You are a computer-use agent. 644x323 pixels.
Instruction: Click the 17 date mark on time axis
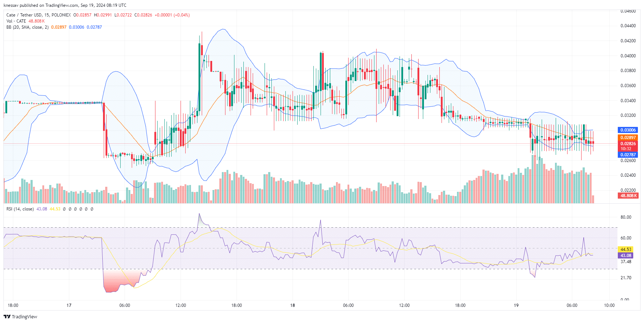coord(69,305)
